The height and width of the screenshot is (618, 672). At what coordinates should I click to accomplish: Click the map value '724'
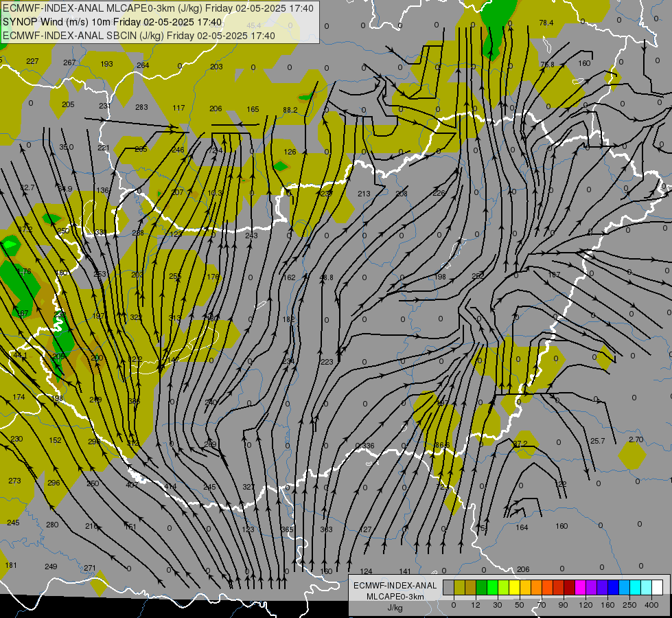(x=216, y=150)
